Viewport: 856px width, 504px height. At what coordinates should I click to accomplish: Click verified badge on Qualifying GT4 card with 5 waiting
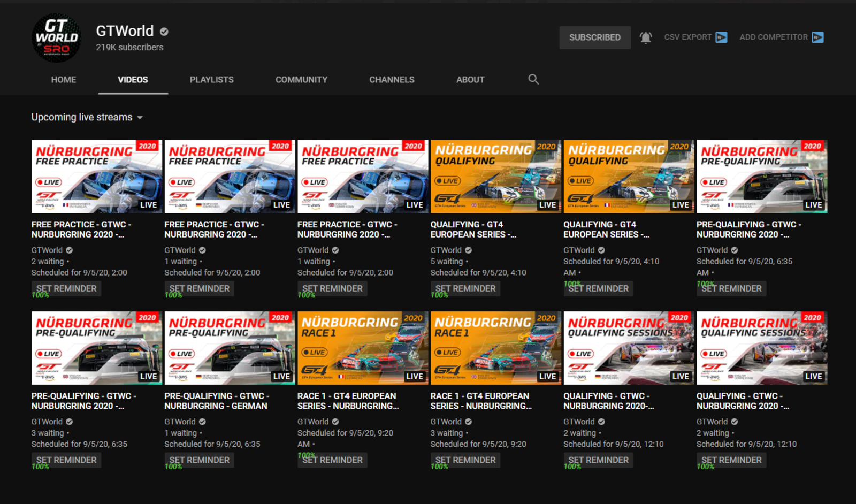pos(469,250)
